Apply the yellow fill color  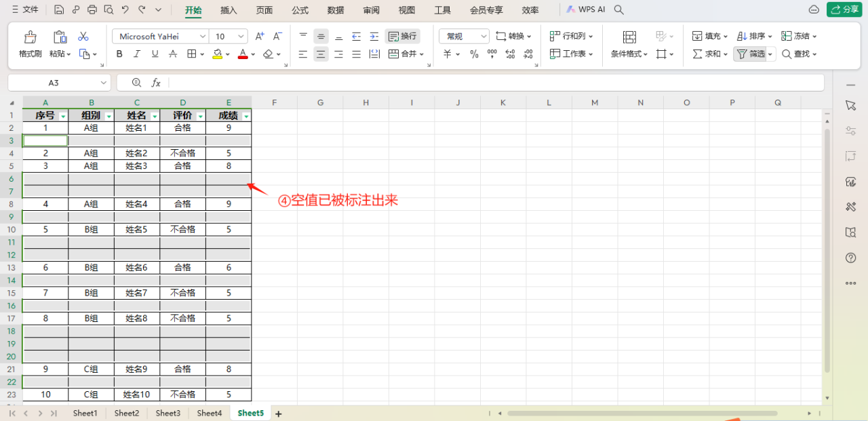point(217,54)
